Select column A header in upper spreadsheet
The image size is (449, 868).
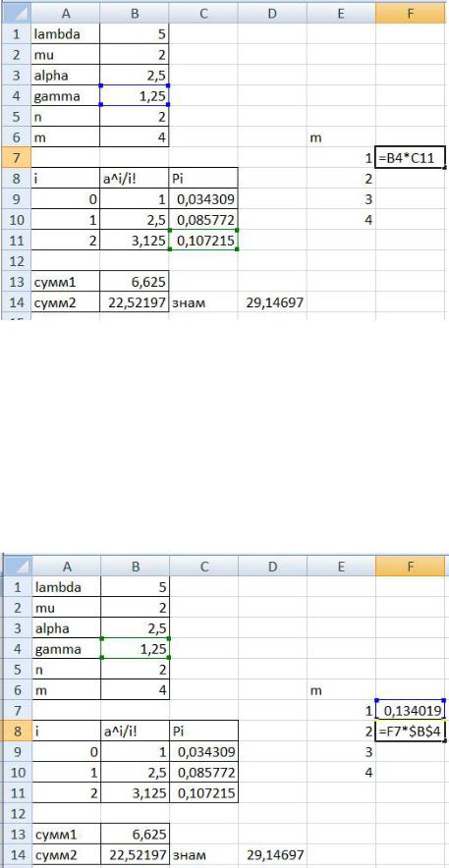click(x=65, y=12)
